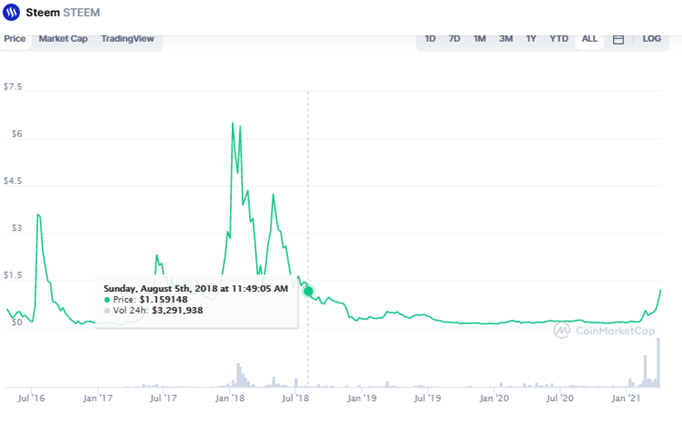The image size is (682, 424).
Task: Click the Jan '17 x-axis label
Action: pos(98,398)
